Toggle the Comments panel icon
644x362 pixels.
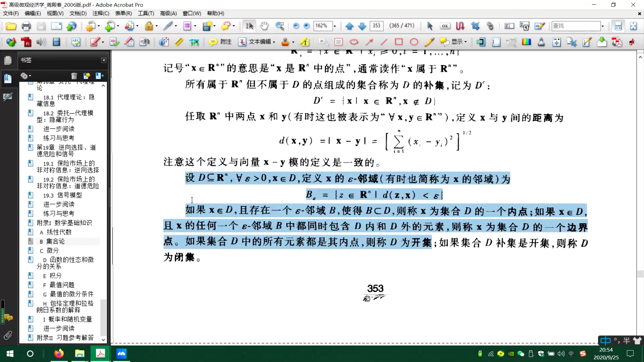9,318
